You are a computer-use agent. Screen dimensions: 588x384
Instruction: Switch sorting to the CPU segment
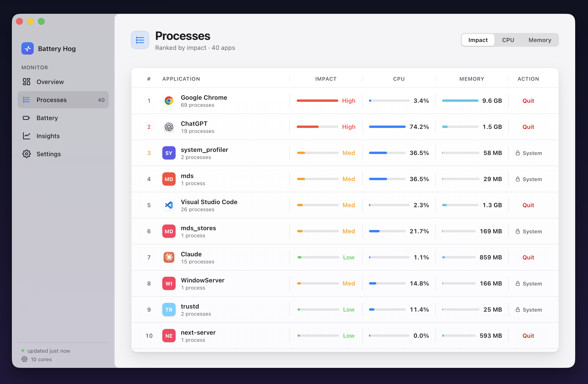pos(508,40)
